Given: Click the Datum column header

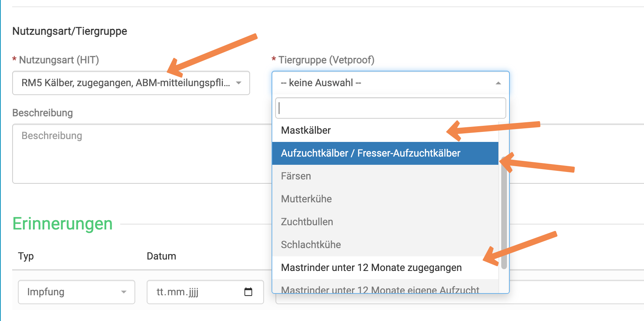Looking at the screenshot, I should click(161, 256).
